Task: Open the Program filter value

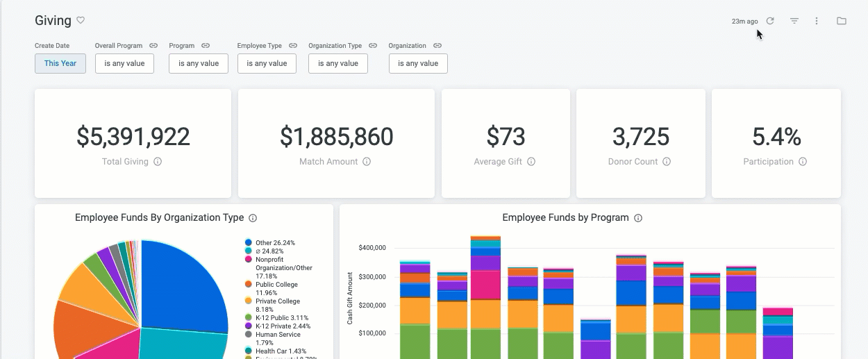Action: (199, 63)
